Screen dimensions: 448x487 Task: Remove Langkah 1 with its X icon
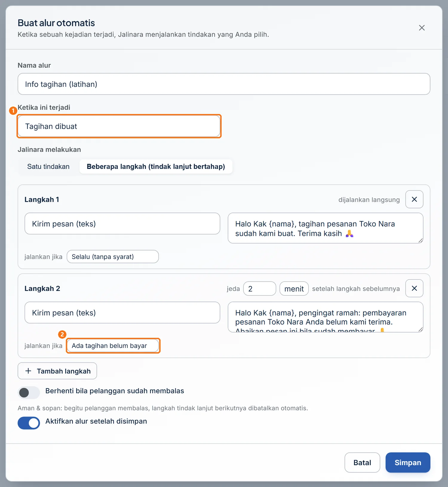pyautogui.click(x=414, y=199)
